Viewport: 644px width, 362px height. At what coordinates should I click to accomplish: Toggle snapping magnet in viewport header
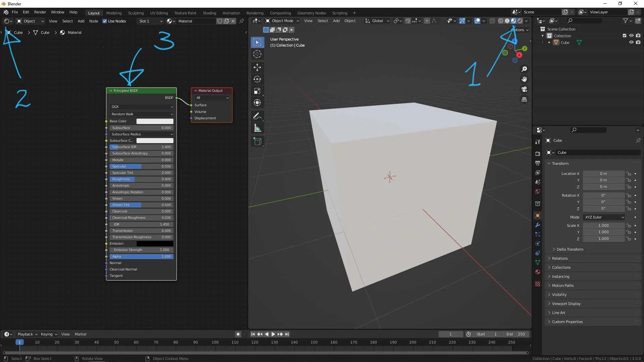408,21
